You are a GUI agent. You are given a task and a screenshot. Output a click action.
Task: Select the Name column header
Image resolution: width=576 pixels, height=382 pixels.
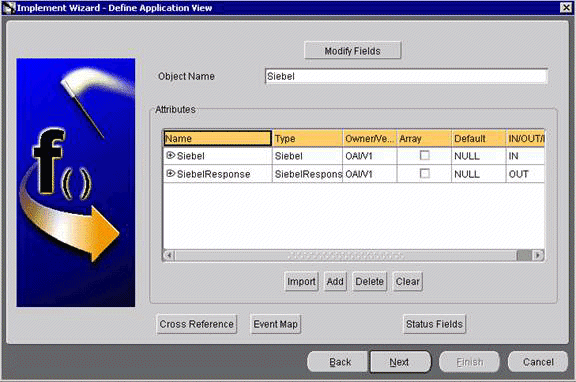coord(217,138)
